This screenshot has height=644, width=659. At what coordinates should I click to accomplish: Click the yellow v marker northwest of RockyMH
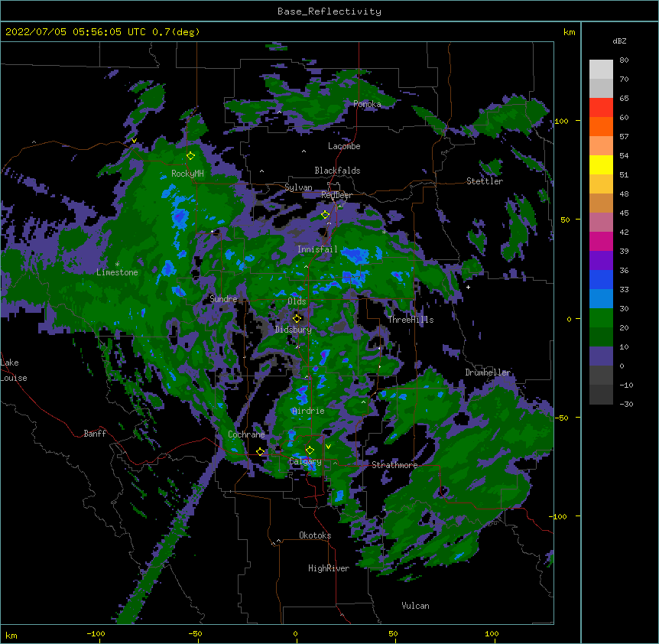[x=134, y=141]
